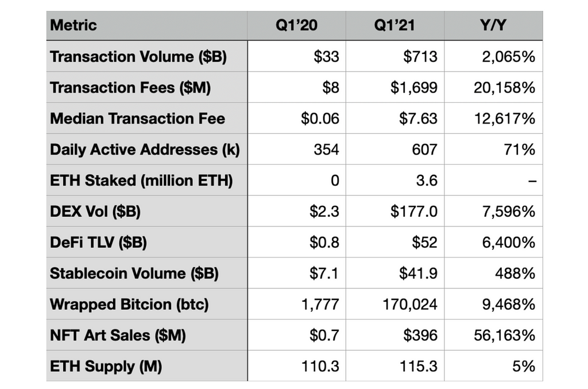Screen dimensions: 588x389
Task: Click the 56,163% NFT growth cell
Action: (503, 335)
